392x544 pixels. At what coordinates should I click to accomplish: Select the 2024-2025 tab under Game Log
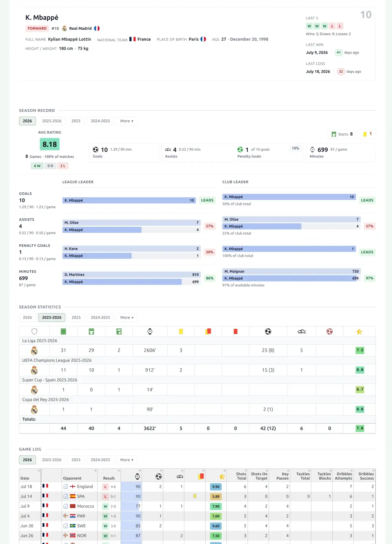pyautogui.click(x=100, y=460)
